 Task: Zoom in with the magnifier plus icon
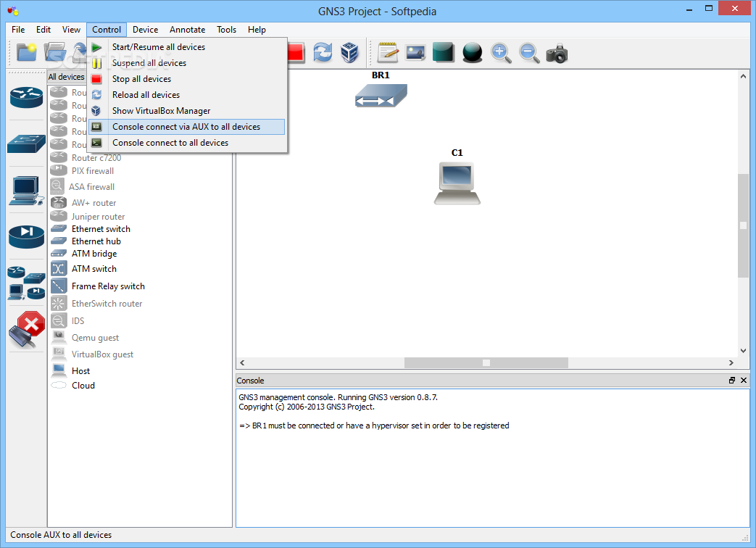point(501,52)
